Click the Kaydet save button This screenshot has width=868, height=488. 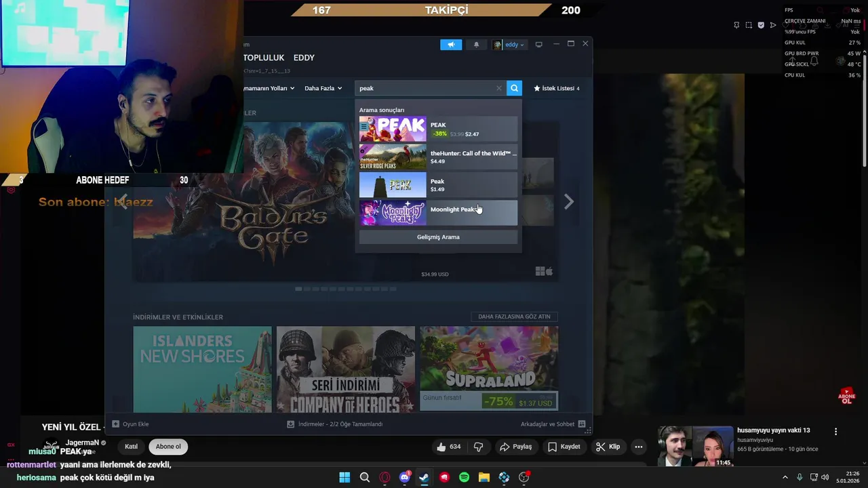pyautogui.click(x=564, y=447)
